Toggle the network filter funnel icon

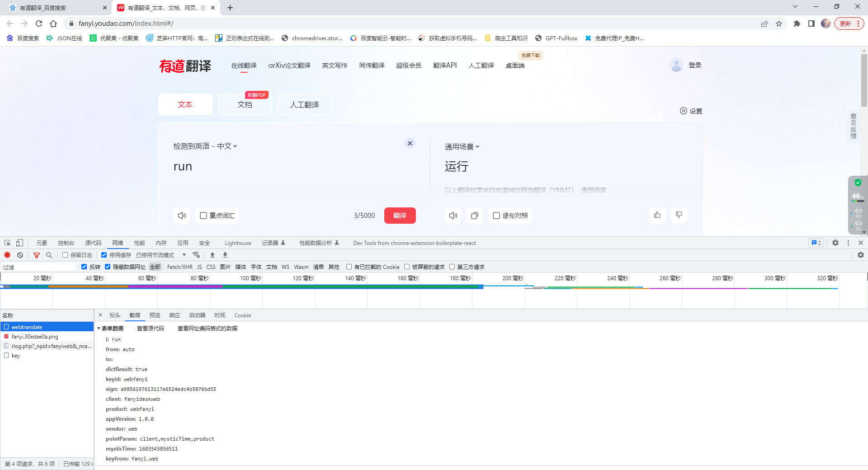[37, 255]
